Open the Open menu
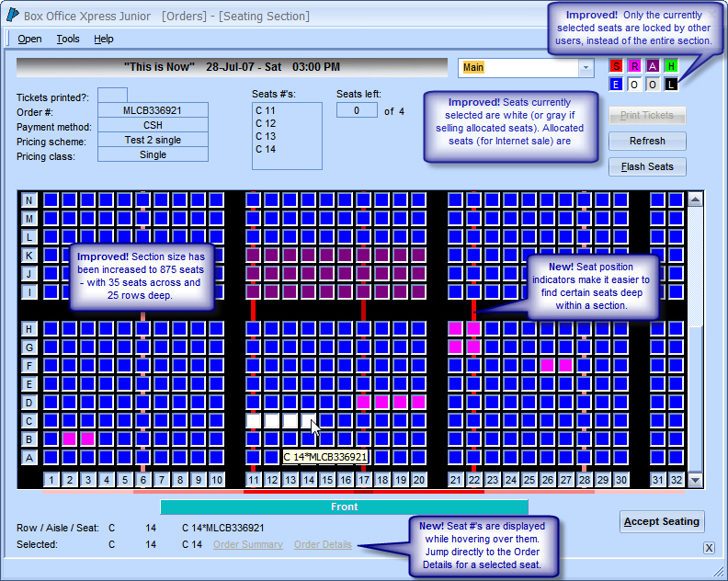728x581 pixels. tap(29, 39)
